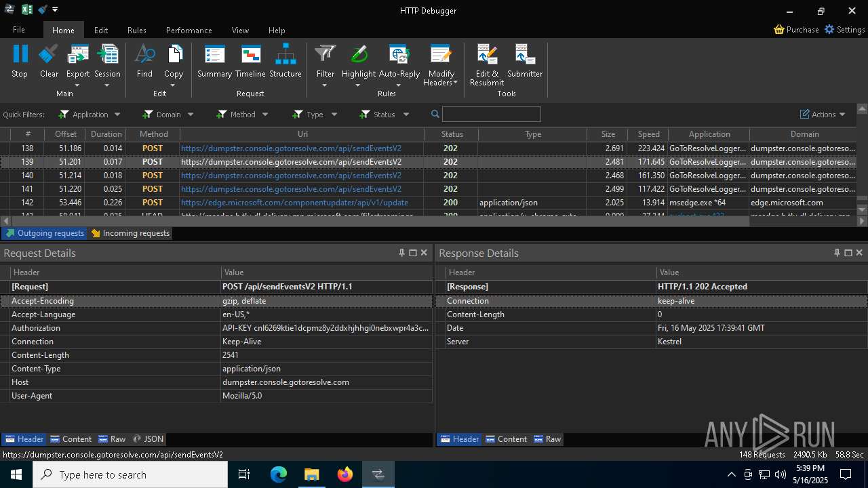This screenshot has height=488, width=868.
Task: Click the Purchase cart icon
Action: coord(779,30)
